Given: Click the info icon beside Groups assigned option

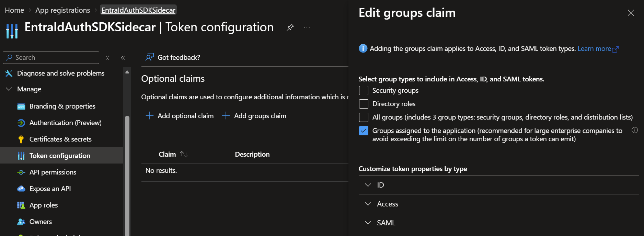Looking at the screenshot, I should click(x=635, y=130).
